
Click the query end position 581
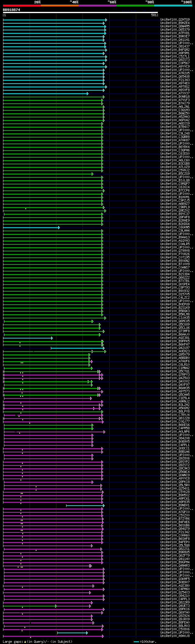pyautogui.click(x=154, y=15)
